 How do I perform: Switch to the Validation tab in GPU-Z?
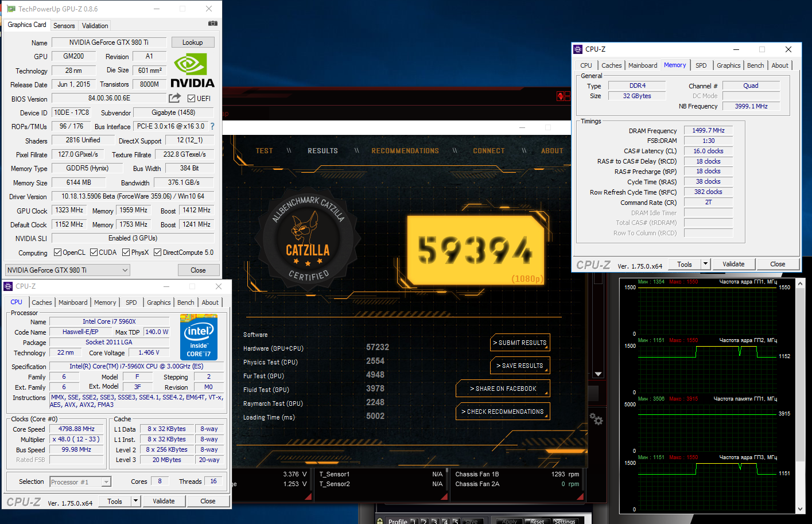pos(95,26)
